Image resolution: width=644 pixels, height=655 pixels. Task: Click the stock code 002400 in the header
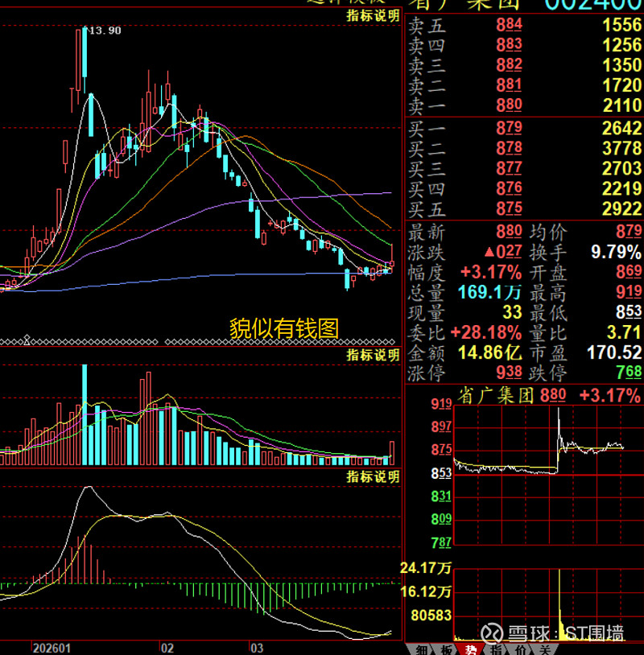click(592, 4)
